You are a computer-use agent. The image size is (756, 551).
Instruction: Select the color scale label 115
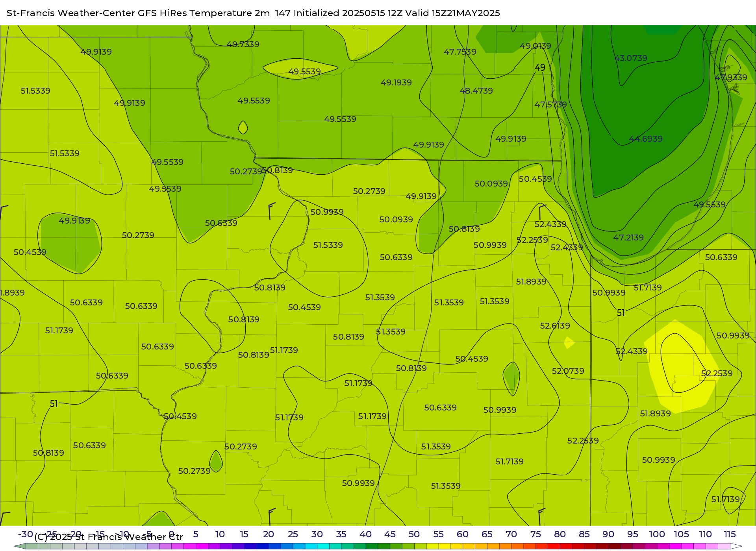point(730,534)
